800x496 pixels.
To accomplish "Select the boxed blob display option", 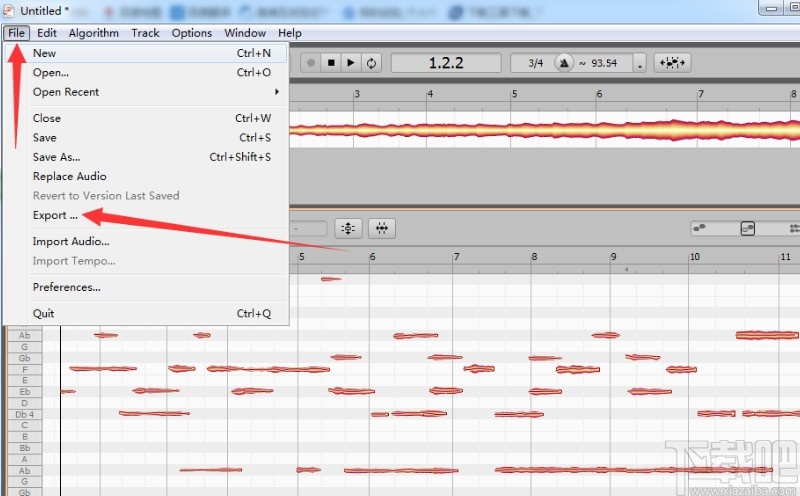I will [747, 228].
